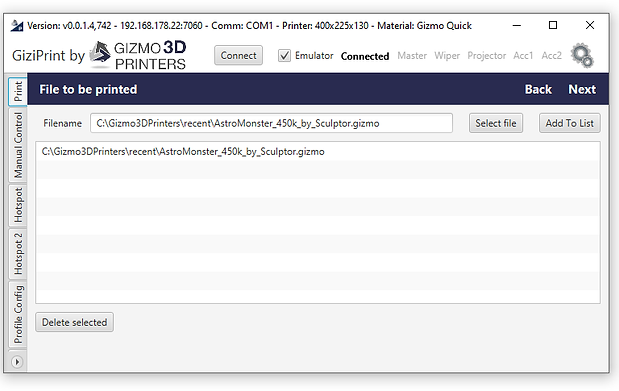Switch to the Print tab
The height and width of the screenshot is (391, 619).
(18, 91)
